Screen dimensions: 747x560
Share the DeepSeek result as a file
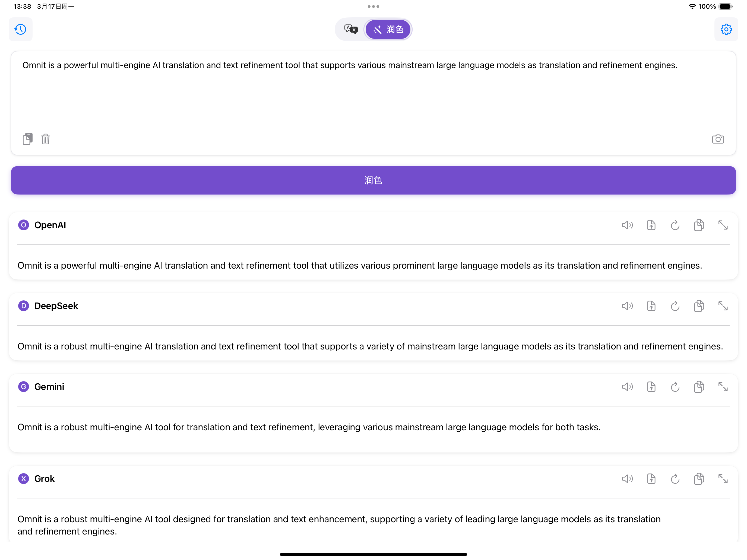[651, 306]
